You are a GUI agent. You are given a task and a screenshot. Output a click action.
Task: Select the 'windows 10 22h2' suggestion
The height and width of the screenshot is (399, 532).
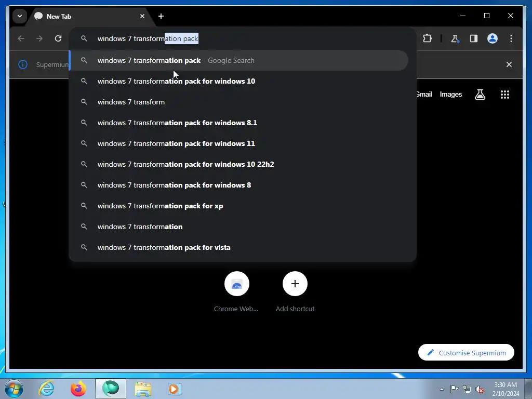coord(239,164)
